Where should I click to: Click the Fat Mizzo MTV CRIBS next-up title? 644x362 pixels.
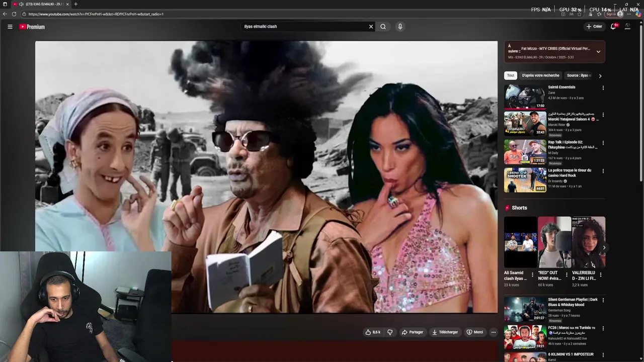click(x=555, y=49)
